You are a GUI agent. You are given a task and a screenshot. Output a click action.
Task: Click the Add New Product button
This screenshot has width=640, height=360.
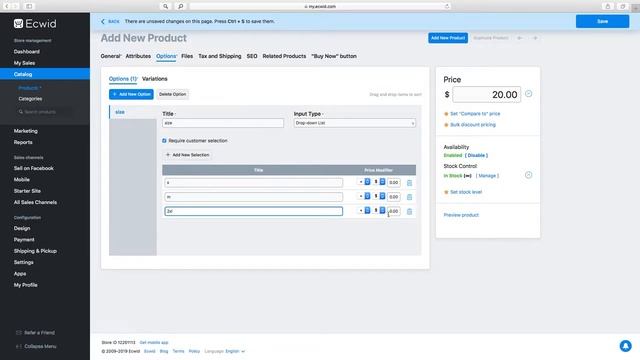tap(448, 38)
